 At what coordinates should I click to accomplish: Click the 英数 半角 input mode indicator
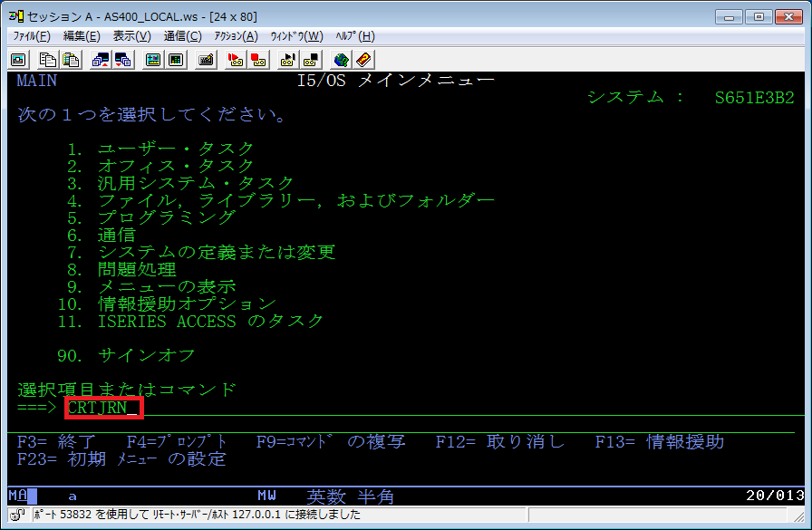pyautogui.click(x=350, y=496)
